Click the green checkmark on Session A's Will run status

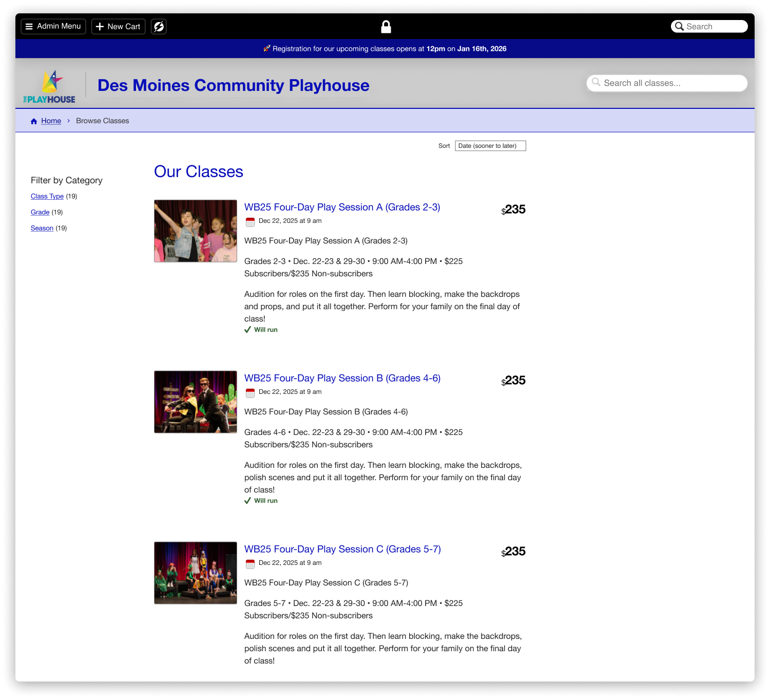click(x=247, y=329)
